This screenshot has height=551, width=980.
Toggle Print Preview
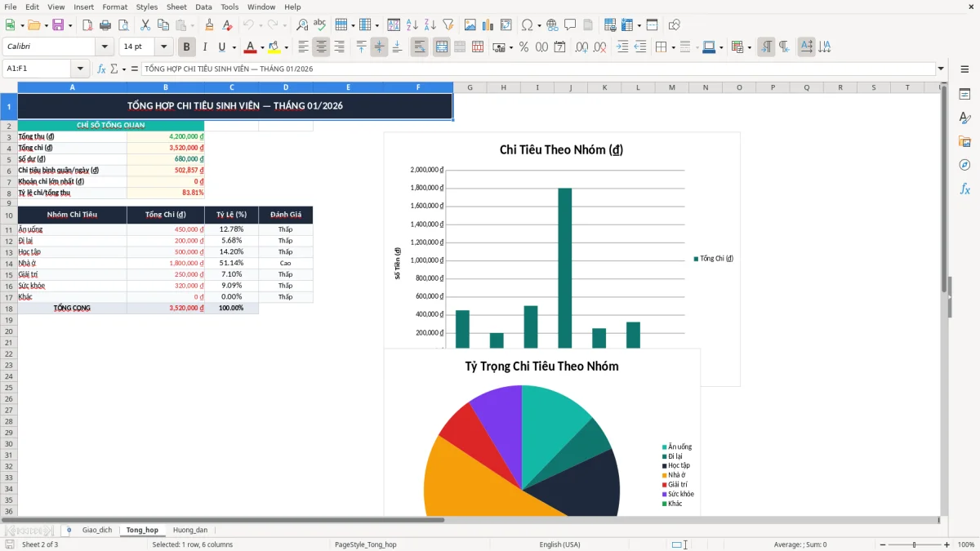pyautogui.click(x=123, y=25)
